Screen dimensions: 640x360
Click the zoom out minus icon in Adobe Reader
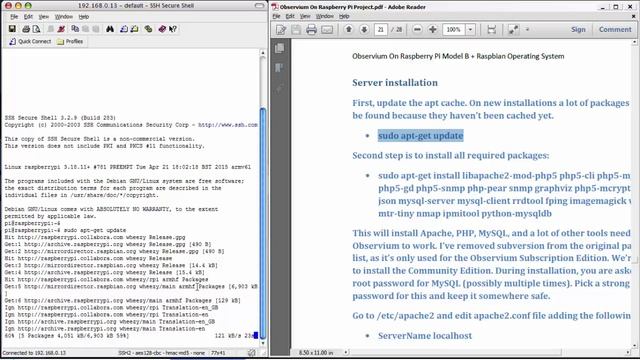pos(417,29)
